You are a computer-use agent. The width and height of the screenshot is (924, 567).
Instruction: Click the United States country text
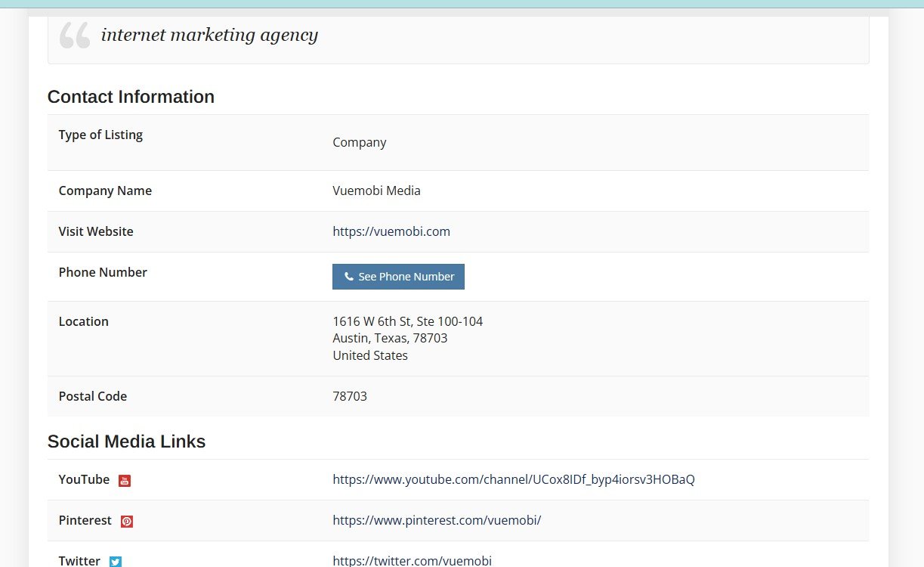click(370, 355)
